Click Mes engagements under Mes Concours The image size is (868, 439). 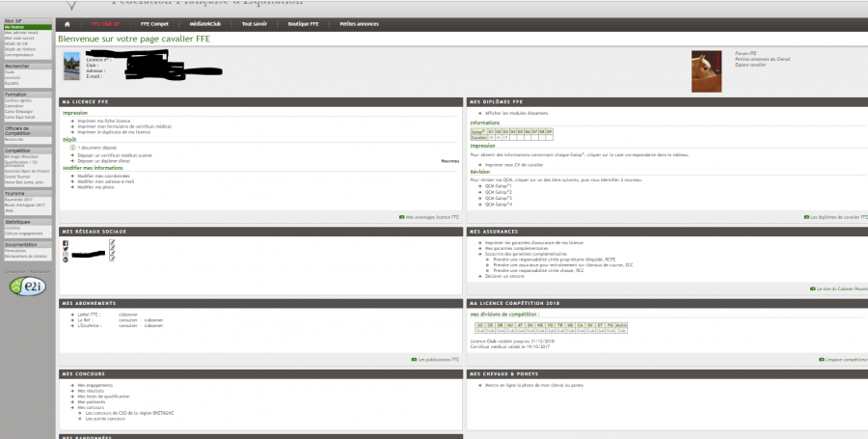pyautogui.click(x=95, y=385)
